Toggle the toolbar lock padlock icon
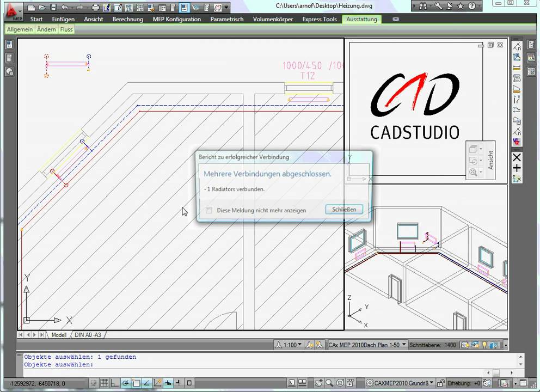540x392 pixels. coord(440,383)
